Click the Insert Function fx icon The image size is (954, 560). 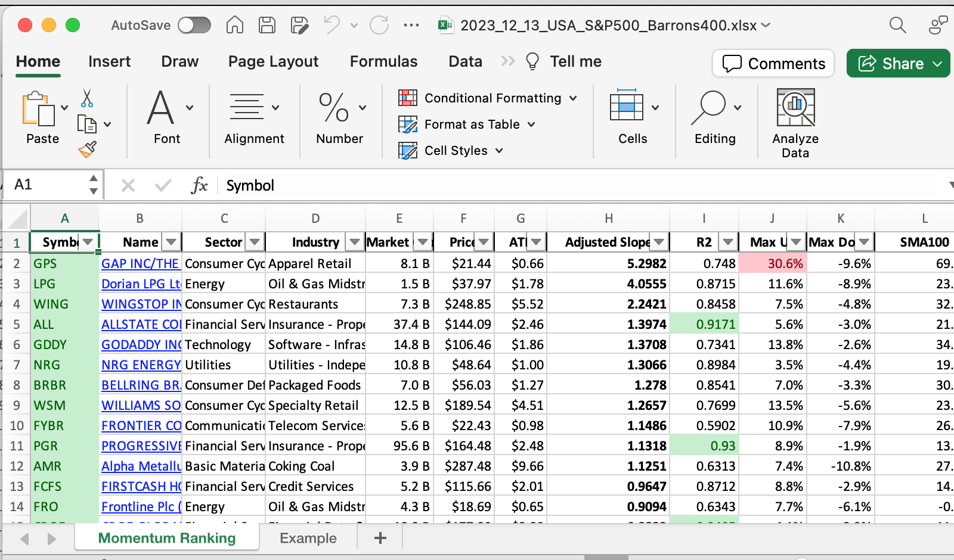[x=199, y=185]
